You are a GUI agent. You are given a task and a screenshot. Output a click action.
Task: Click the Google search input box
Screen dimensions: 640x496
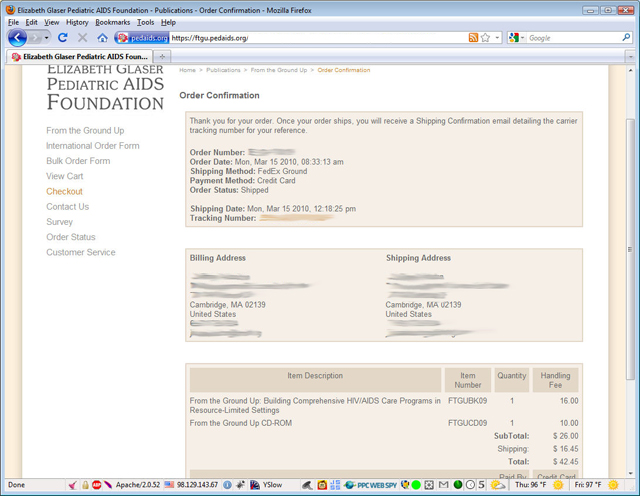pos(573,38)
